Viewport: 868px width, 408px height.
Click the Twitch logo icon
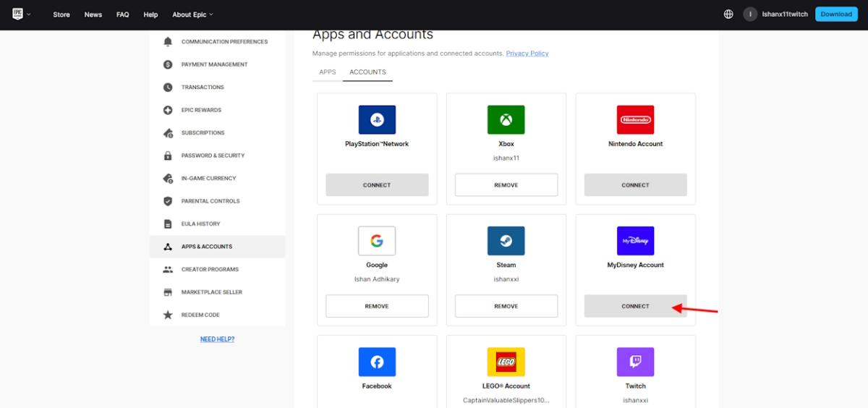point(635,362)
